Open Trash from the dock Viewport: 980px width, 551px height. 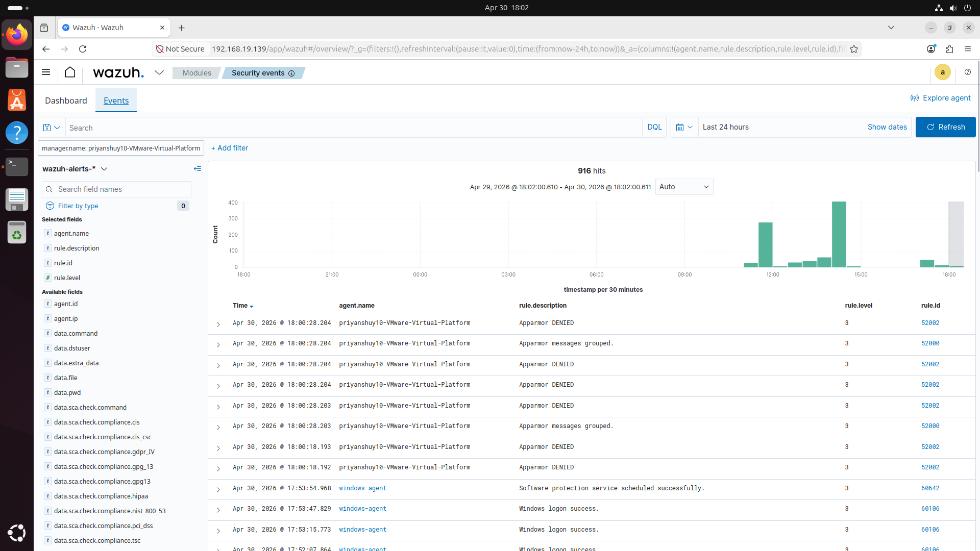pos(17,233)
